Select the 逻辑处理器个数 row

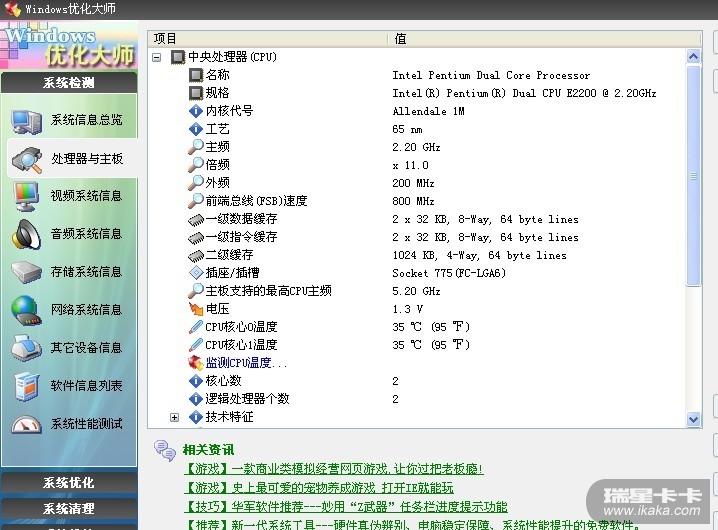coord(418,399)
